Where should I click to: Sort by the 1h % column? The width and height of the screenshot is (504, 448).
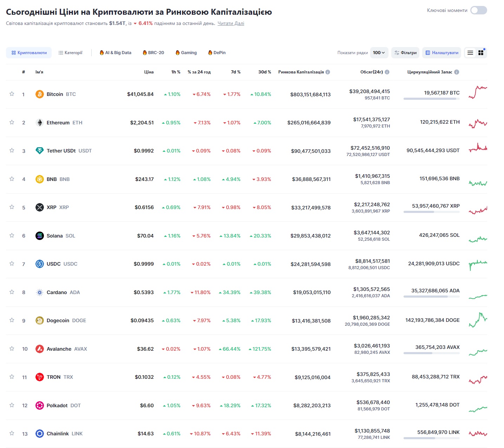(x=176, y=72)
